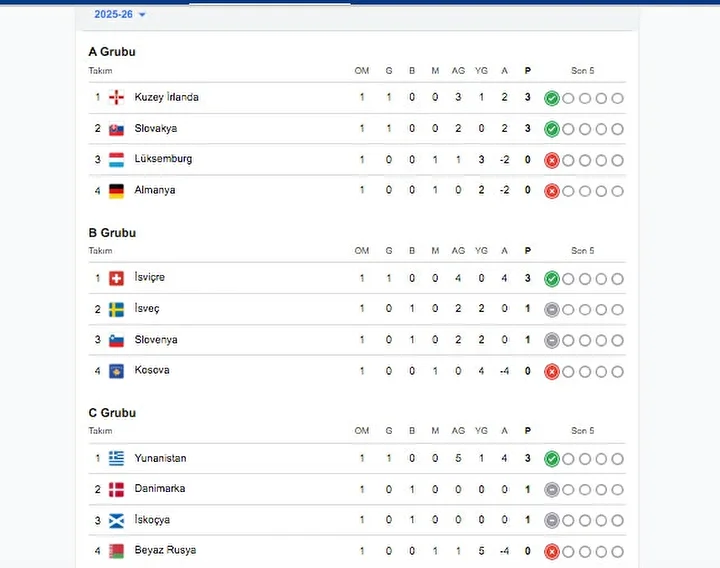This screenshot has width=720, height=568.
Task: Click Kuzey İrlanda's green win indicator
Action: (x=551, y=98)
